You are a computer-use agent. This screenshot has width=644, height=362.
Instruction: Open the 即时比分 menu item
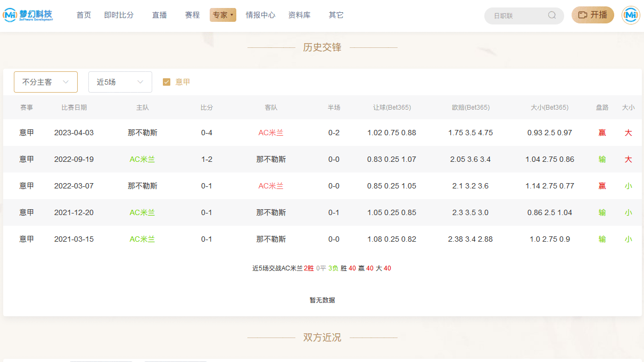(119, 15)
